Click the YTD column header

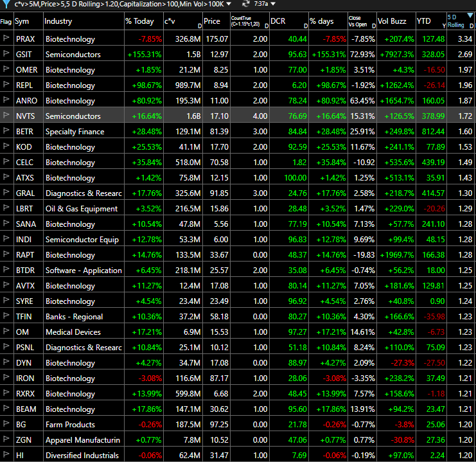432,21
